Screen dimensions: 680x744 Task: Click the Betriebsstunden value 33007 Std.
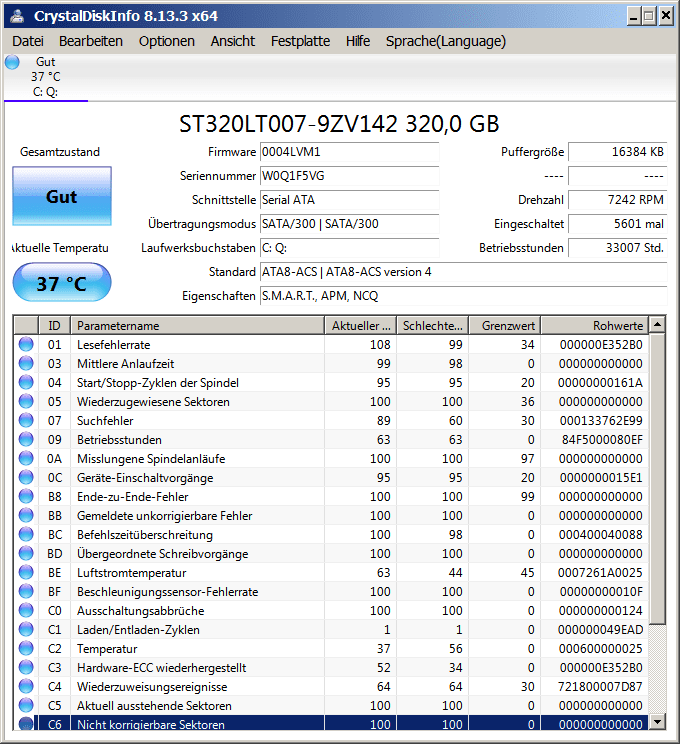click(x=617, y=248)
